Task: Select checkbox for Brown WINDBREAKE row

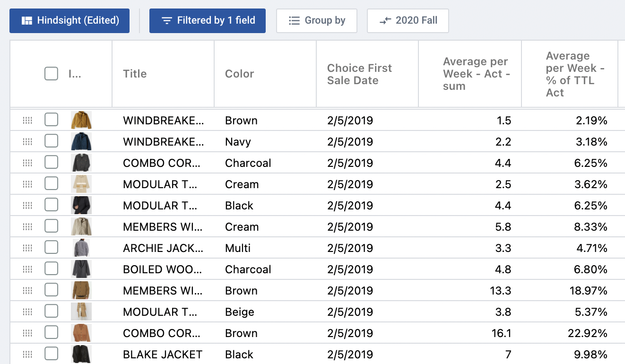Action: coord(51,120)
